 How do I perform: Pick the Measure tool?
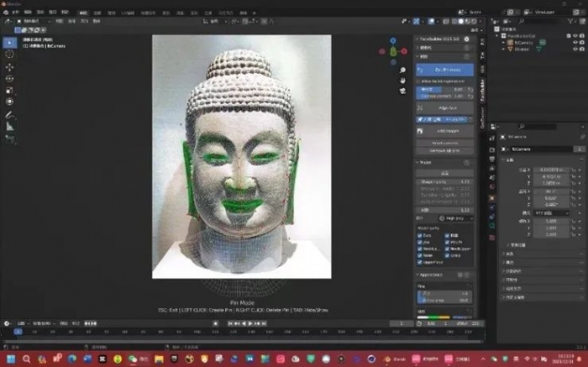pyautogui.click(x=10, y=127)
